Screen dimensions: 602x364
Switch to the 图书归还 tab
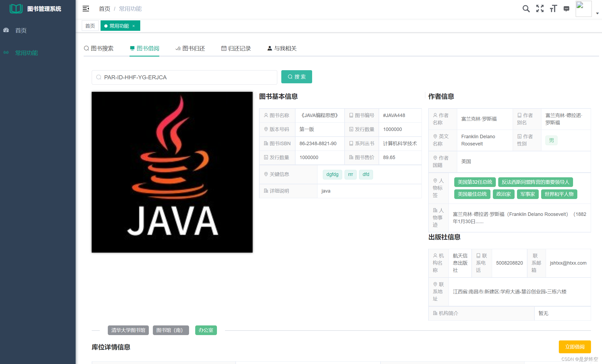[x=190, y=48]
